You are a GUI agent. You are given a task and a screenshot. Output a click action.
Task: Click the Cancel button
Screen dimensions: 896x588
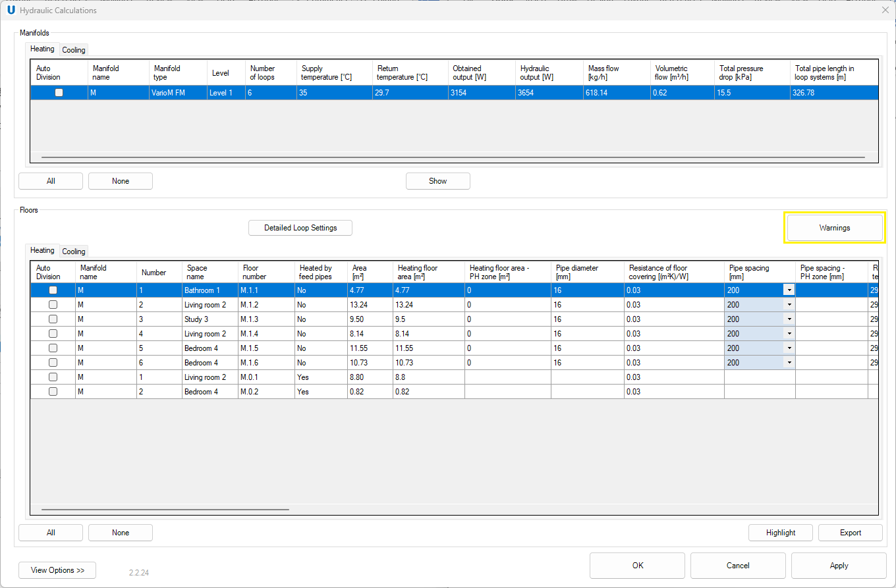tap(738, 566)
